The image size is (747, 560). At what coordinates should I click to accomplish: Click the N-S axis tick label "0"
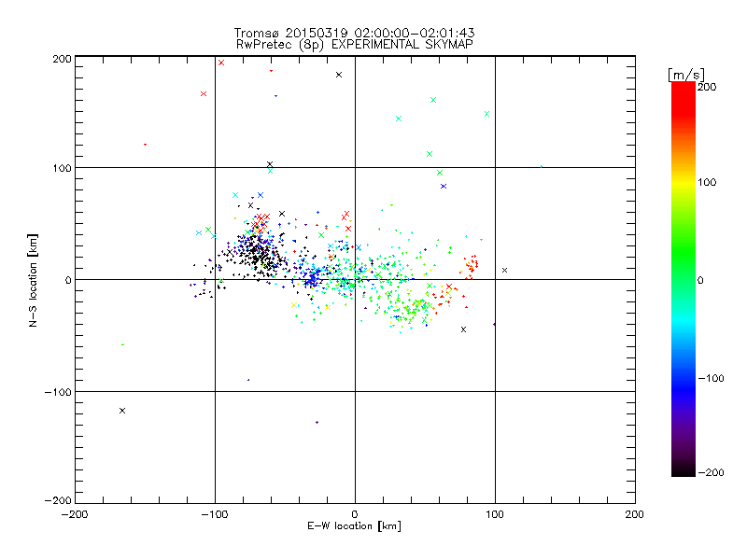click(68, 280)
